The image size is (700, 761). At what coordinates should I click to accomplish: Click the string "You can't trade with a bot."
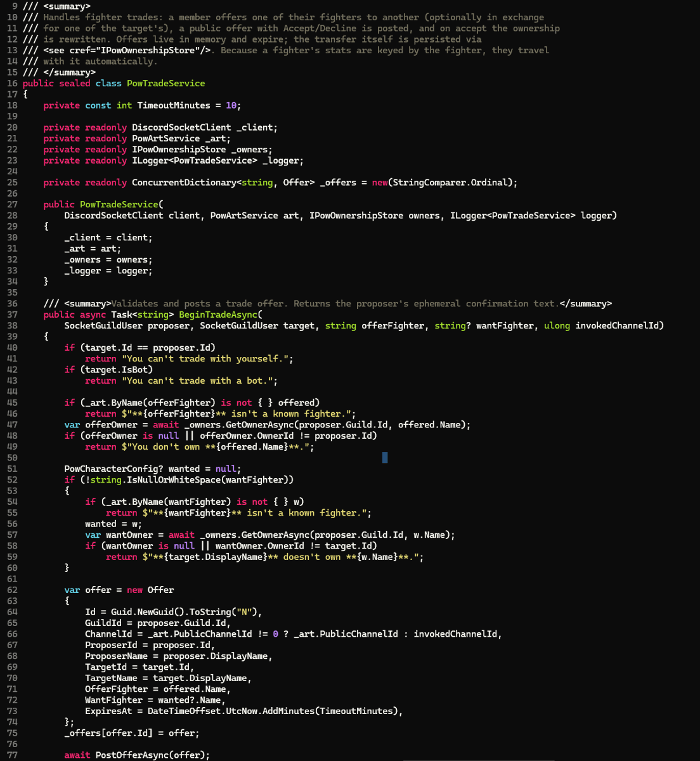click(197, 381)
